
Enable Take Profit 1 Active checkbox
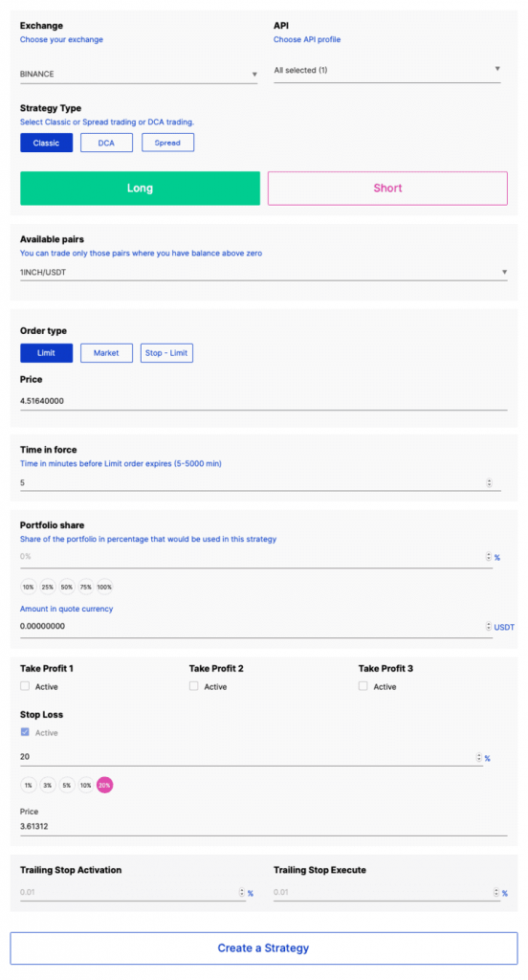tap(25, 686)
